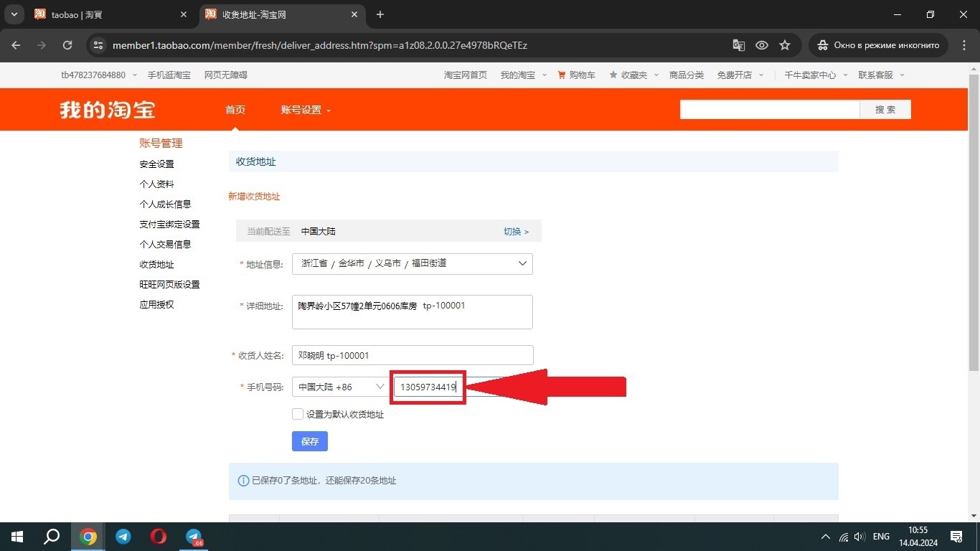Viewport: 980px width, 551px height.
Task: Click the search input in orange header
Action: tap(770, 110)
